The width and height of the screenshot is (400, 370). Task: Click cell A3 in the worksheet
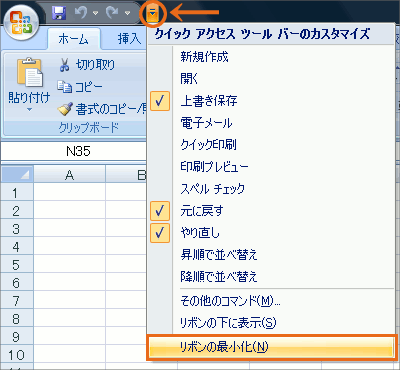coord(70,229)
